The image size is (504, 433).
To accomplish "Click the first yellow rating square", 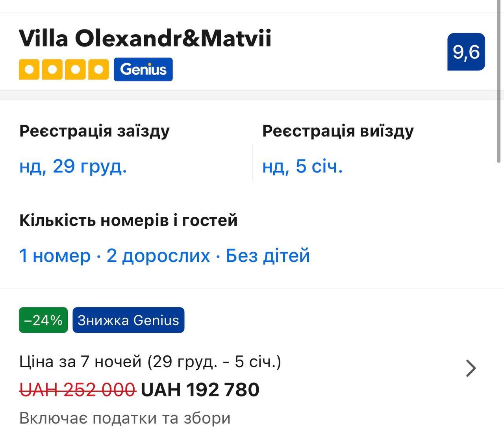I will (29, 70).
